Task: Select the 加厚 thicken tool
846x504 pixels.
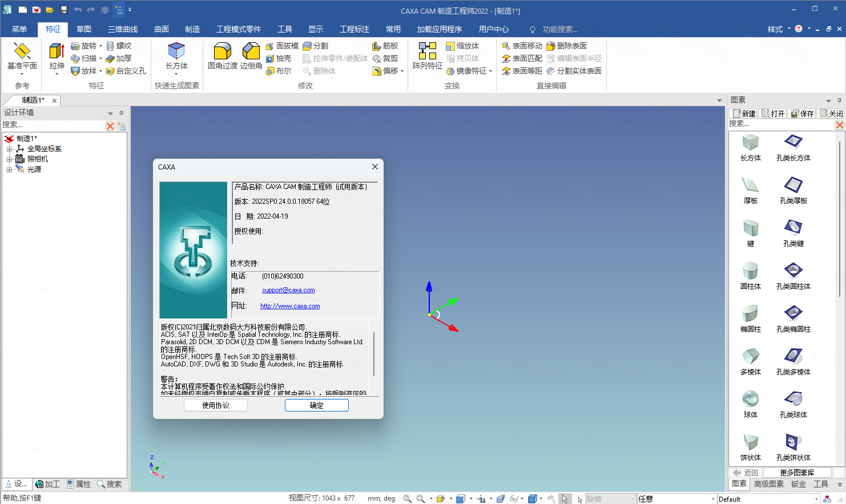Action: click(x=119, y=58)
